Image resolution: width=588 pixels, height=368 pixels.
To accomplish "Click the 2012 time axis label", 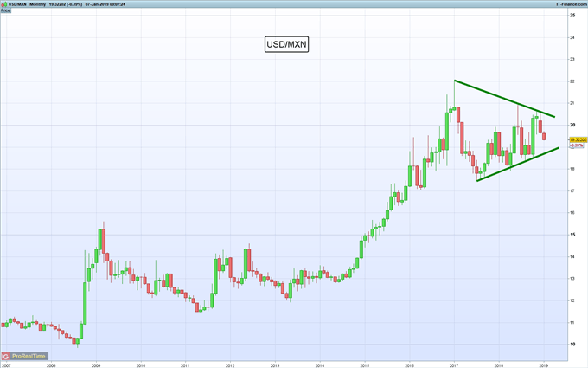I will tap(230, 365).
